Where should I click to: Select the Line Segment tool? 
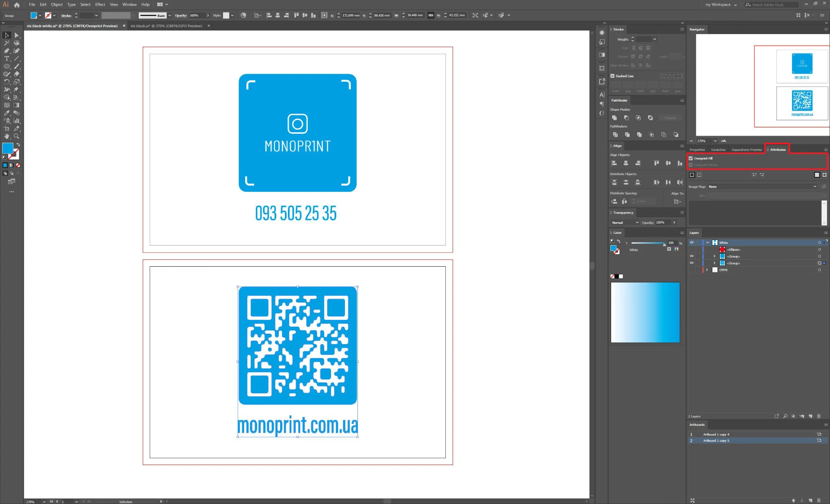(x=16, y=59)
